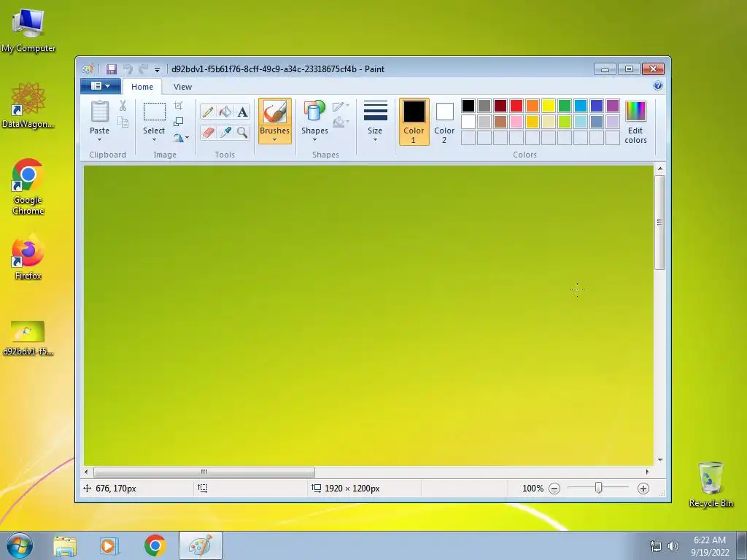
Task: Switch to the Home ribbon tab
Action: [x=142, y=87]
